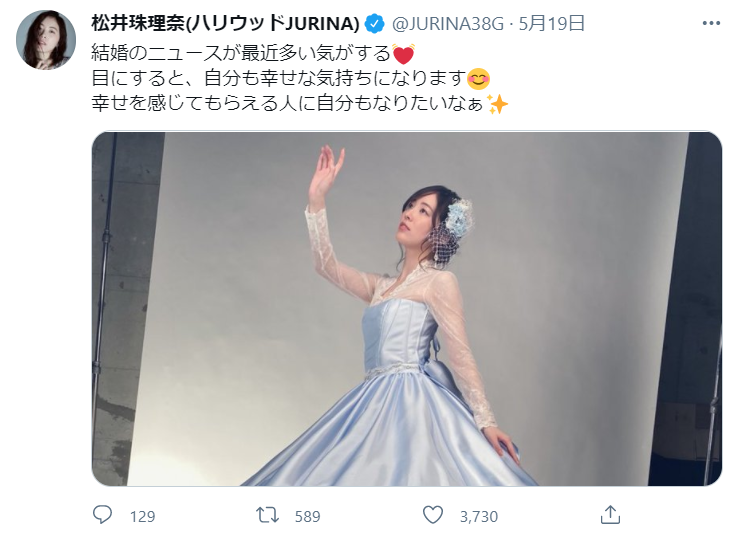View the 129 replies count
The width and height of the screenshot is (737, 537).
(142, 516)
